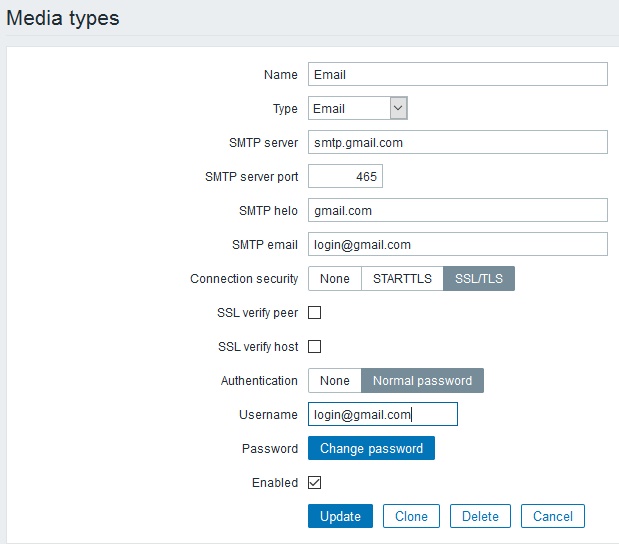The width and height of the screenshot is (619, 544).
Task: Click the Update button
Action: pyautogui.click(x=340, y=516)
